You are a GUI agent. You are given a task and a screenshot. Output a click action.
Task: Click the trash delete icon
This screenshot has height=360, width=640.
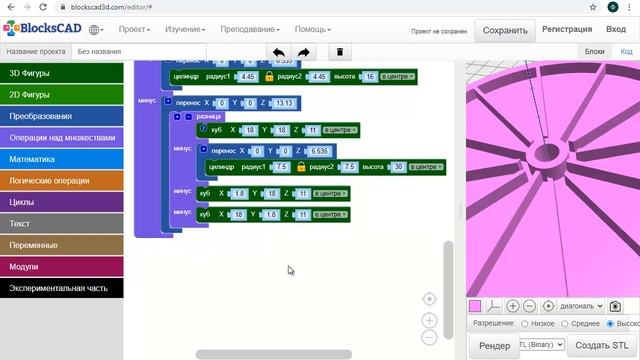[x=340, y=52]
